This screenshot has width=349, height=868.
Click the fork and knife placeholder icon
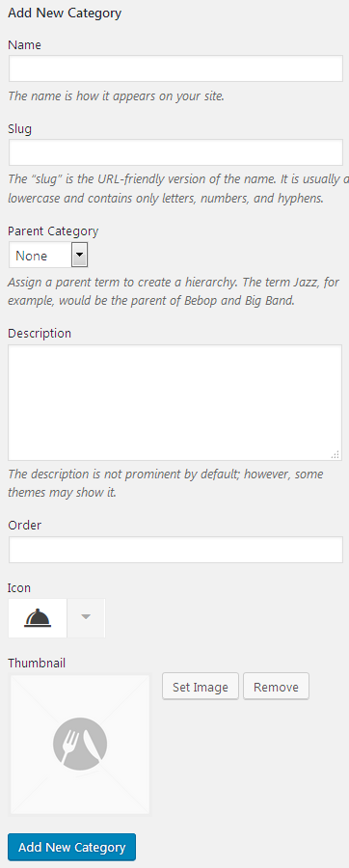click(80, 744)
